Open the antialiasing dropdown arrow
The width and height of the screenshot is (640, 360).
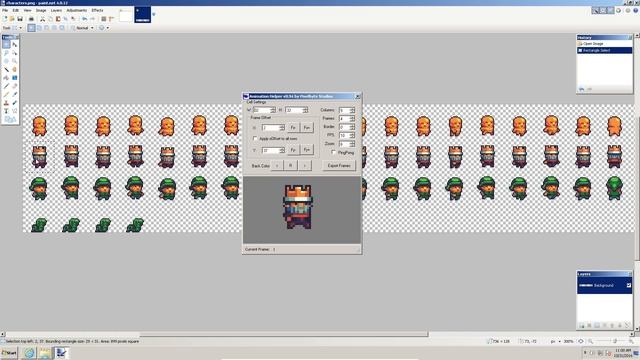tap(108, 28)
